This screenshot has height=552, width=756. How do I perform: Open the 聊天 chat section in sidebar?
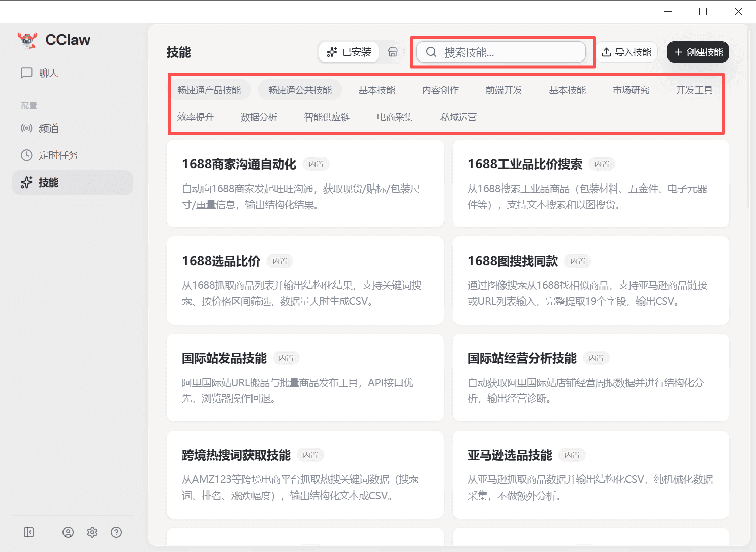point(48,73)
